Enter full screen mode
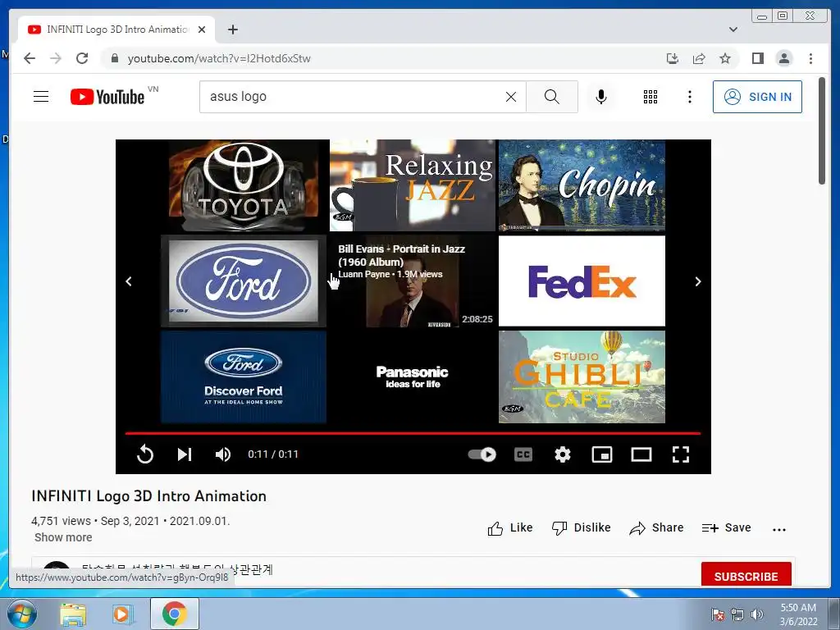840x630 pixels. pyautogui.click(x=681, y=454)
